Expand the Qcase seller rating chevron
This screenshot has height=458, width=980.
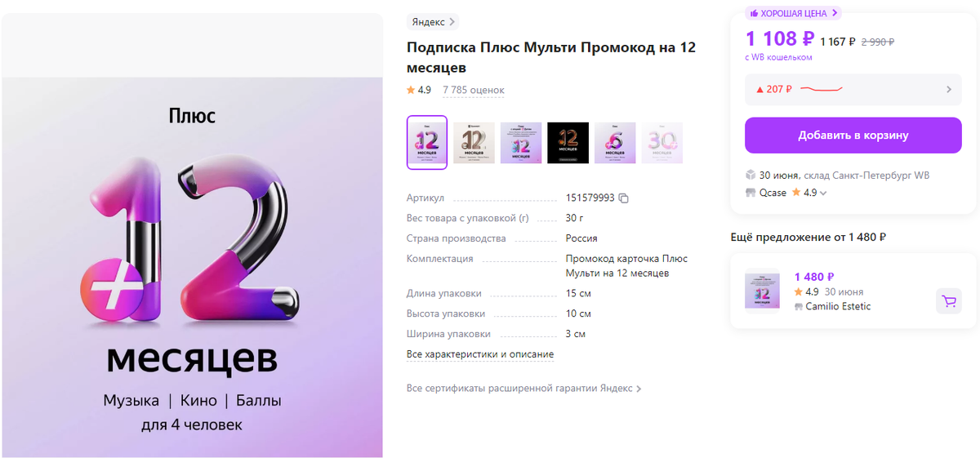coord(823,193)
